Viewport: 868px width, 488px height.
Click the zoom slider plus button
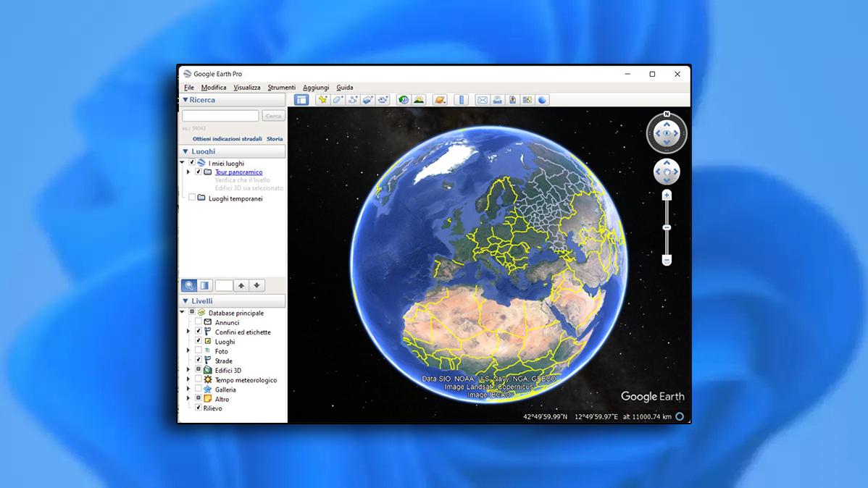pos(667,195)
